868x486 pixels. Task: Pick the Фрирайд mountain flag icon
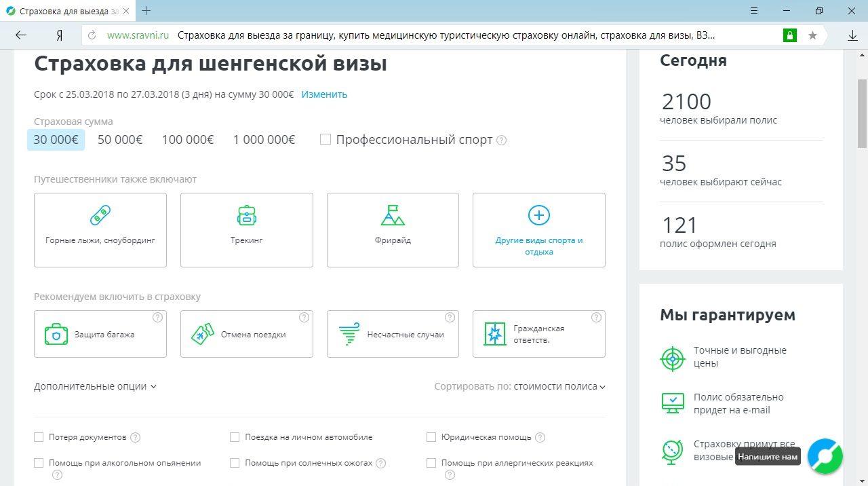pyautogui.click(x=393, y=216)
